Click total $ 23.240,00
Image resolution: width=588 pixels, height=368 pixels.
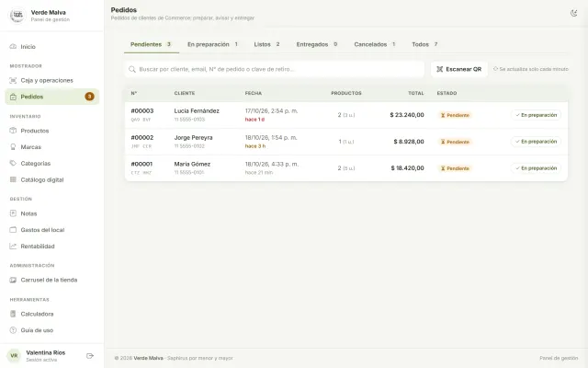pyautogui.click(x=407, y=115)
